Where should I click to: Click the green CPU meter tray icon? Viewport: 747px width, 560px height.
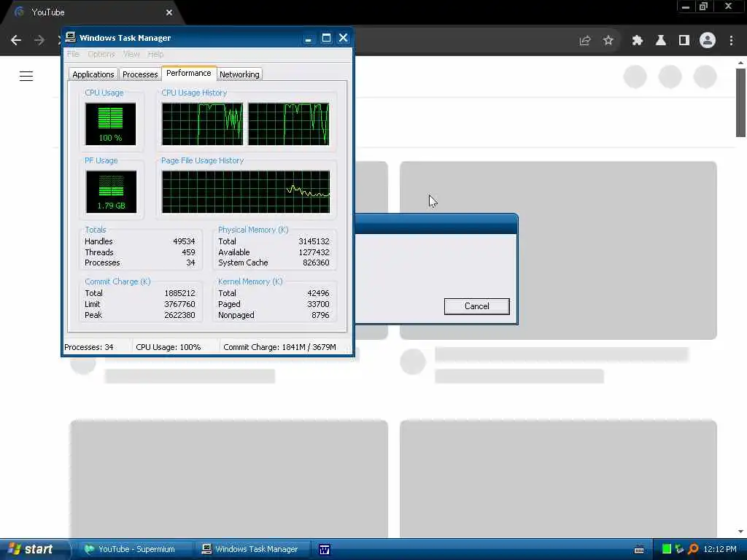point(667,549)
